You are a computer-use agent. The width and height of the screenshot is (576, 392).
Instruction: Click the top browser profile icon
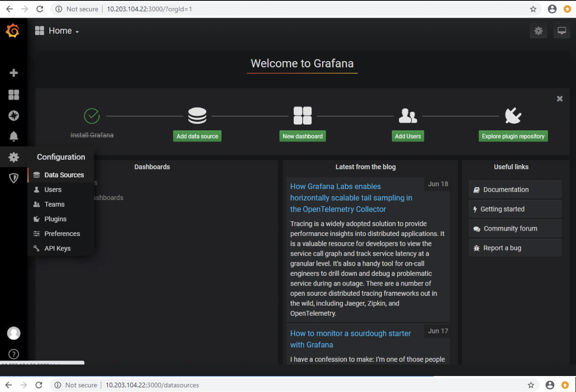(x=552, y=9)
